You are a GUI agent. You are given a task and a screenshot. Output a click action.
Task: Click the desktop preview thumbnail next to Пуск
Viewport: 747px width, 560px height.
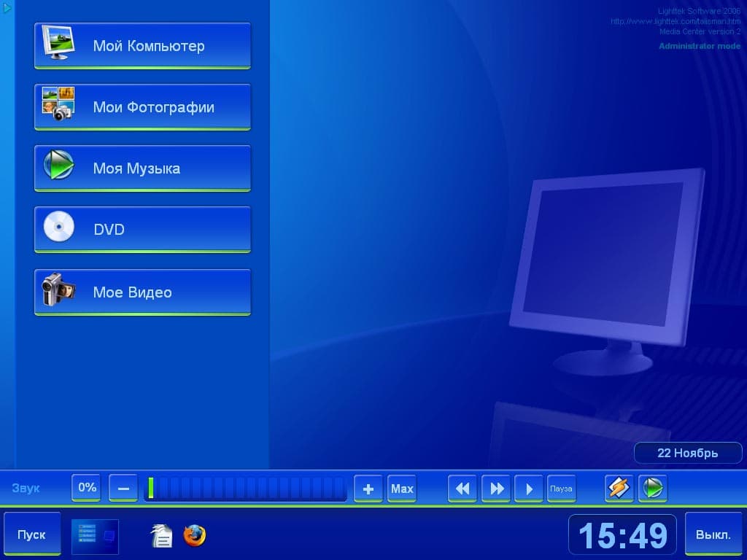[x=95, y=537]
